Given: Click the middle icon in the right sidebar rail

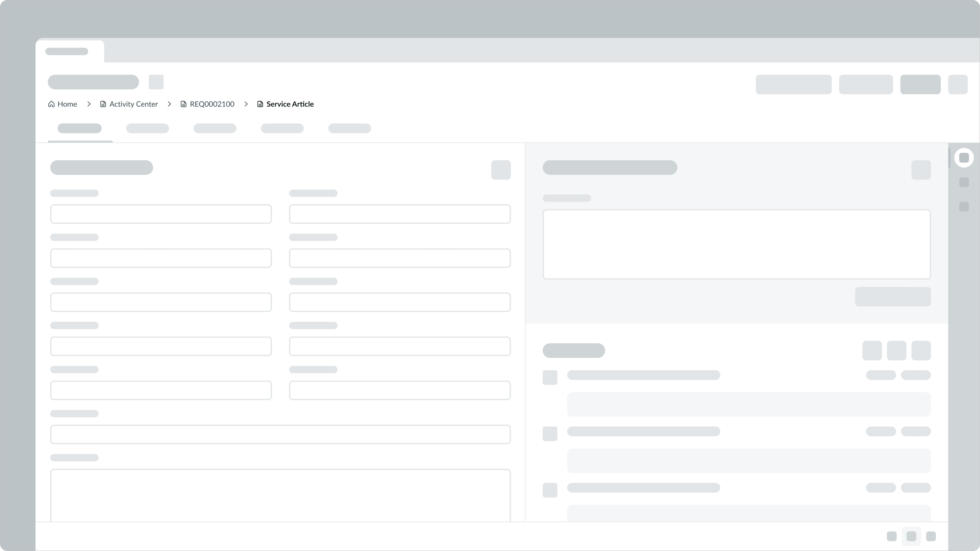Looking at the screenshot, I should tap(964, 182).
